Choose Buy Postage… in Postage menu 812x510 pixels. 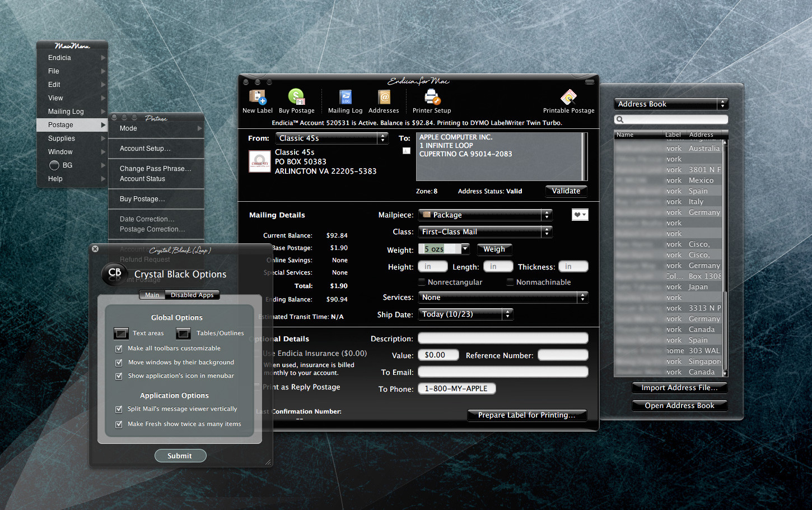pyautogui.click(x=156, y=199)
